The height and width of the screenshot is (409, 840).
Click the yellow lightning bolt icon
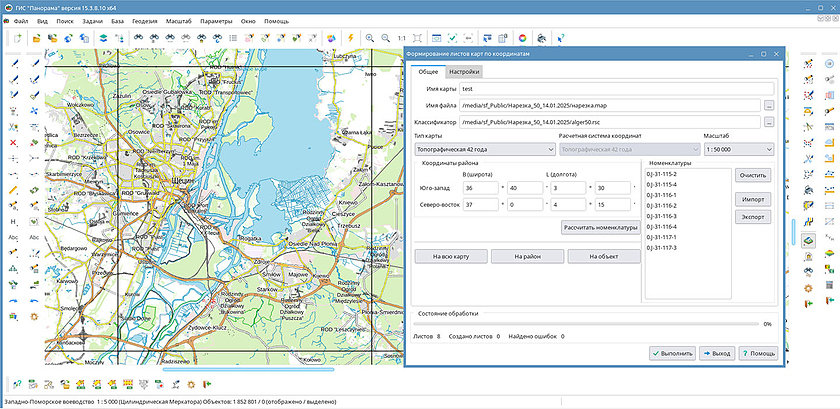click(x=351, y=38)
